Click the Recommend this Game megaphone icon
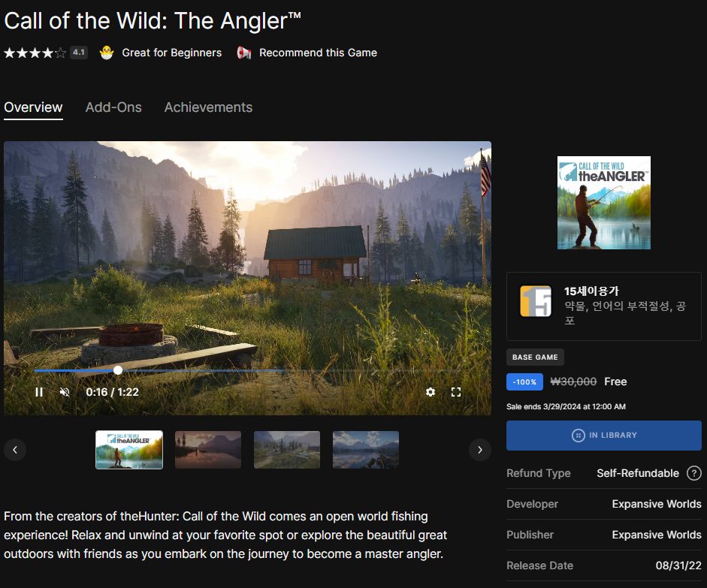 (244, 53)
